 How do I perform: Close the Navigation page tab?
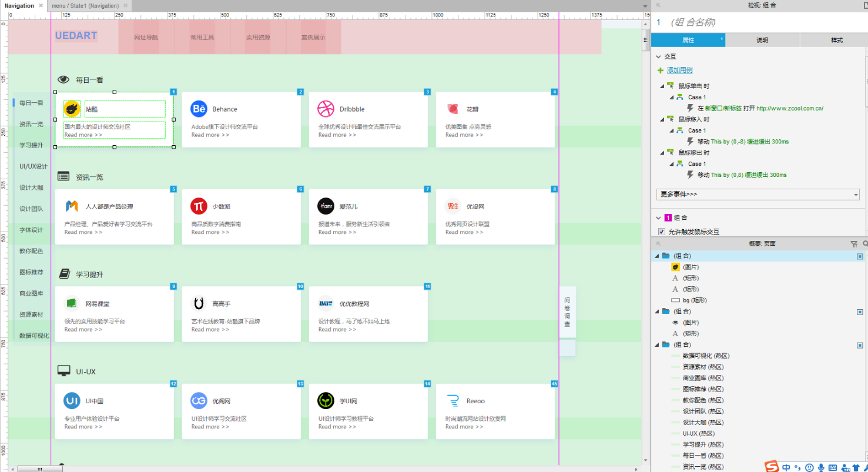point(41,5)
